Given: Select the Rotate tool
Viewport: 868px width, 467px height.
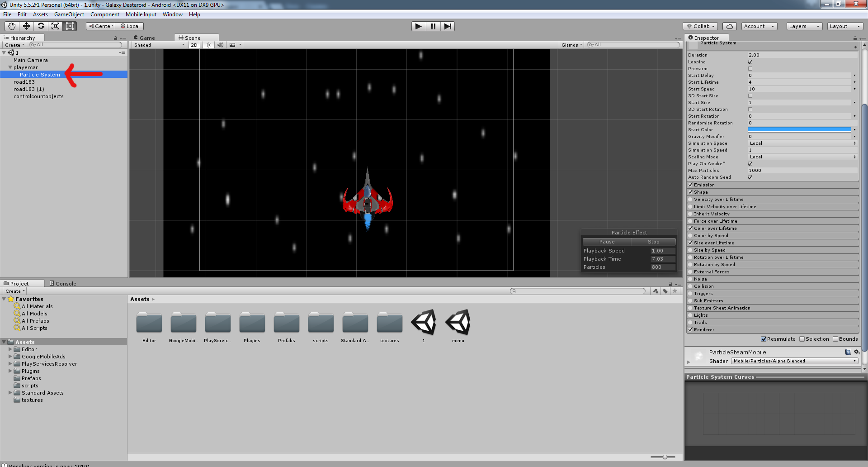Looking at the screenshot, I should pos(41,26).
